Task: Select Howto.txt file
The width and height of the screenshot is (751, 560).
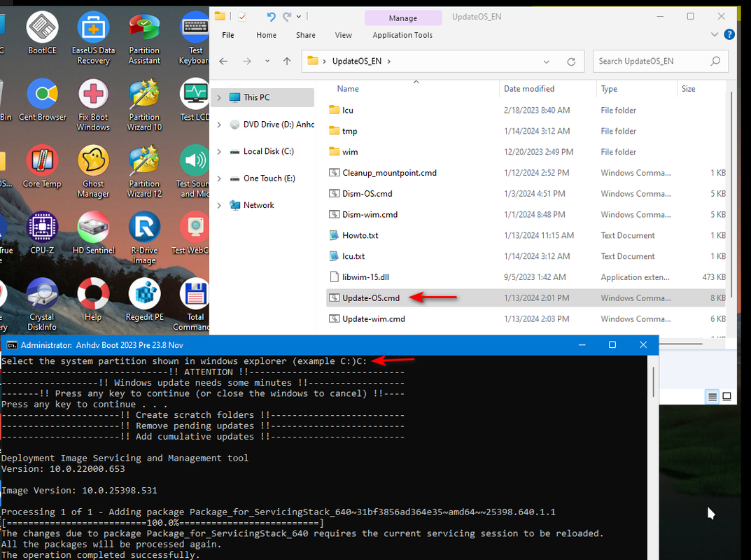Action: point(526,236)
